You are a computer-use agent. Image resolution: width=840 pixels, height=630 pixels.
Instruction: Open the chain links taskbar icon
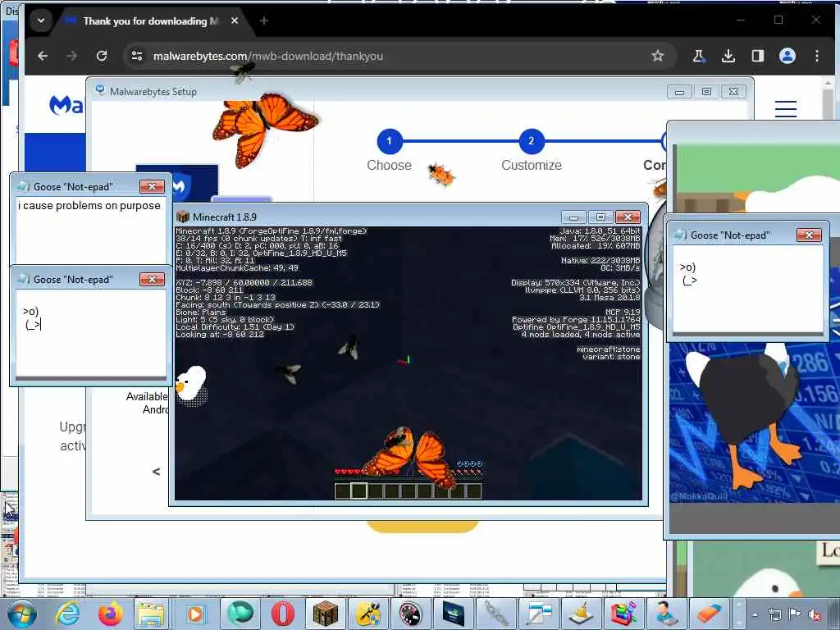click(496, 614)
